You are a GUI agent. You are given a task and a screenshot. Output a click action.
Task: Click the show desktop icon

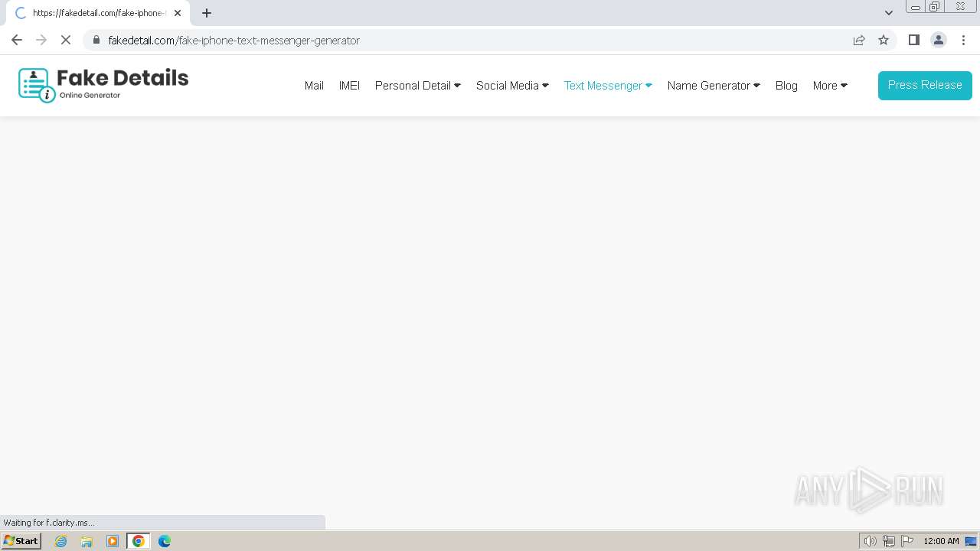(x=971, y=541)
